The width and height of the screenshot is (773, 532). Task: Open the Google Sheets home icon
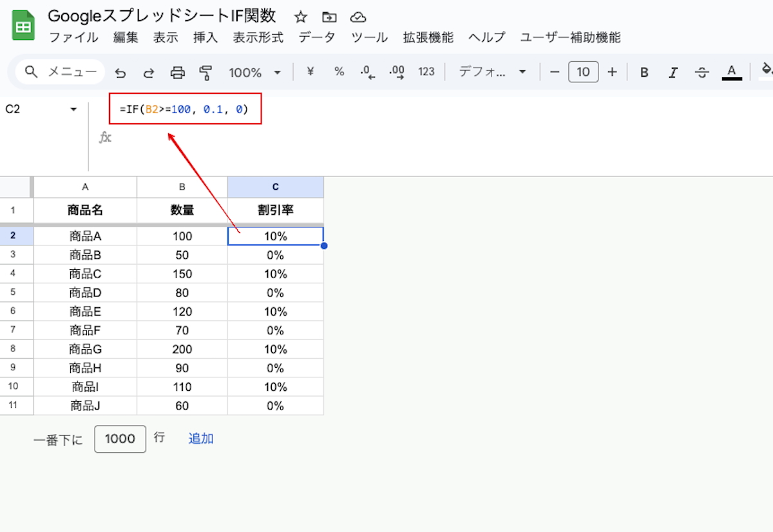[x=23, y=26]
